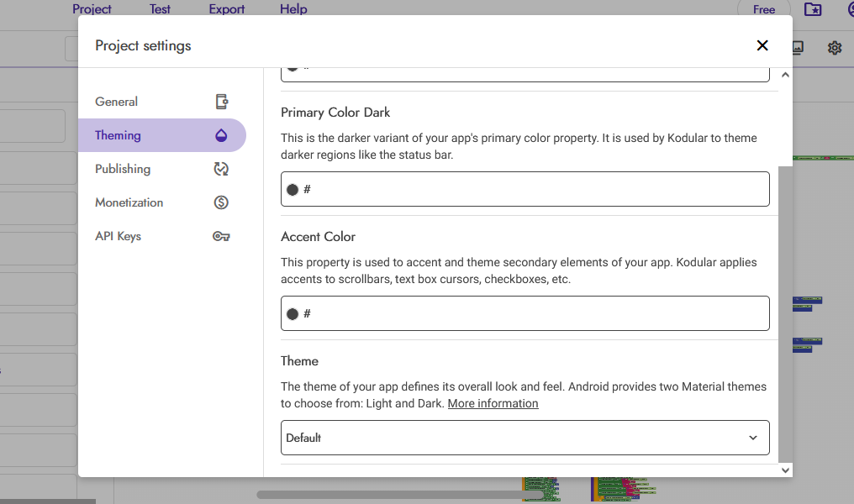This screenshot has height=504, width=854.
Task: Open the Project menu
Action: pyautogui.click(x=92, y=9)
